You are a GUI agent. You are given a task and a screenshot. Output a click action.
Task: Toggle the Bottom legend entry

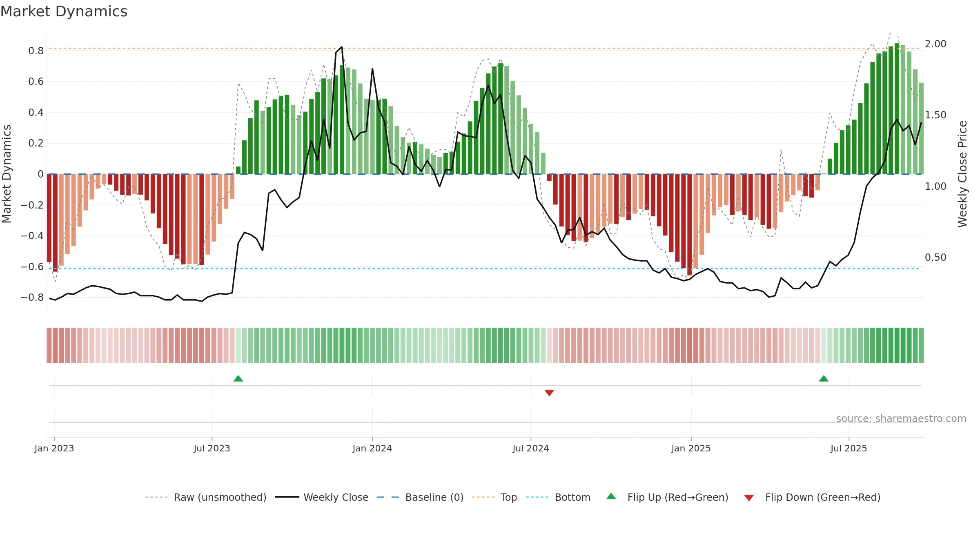558,497
